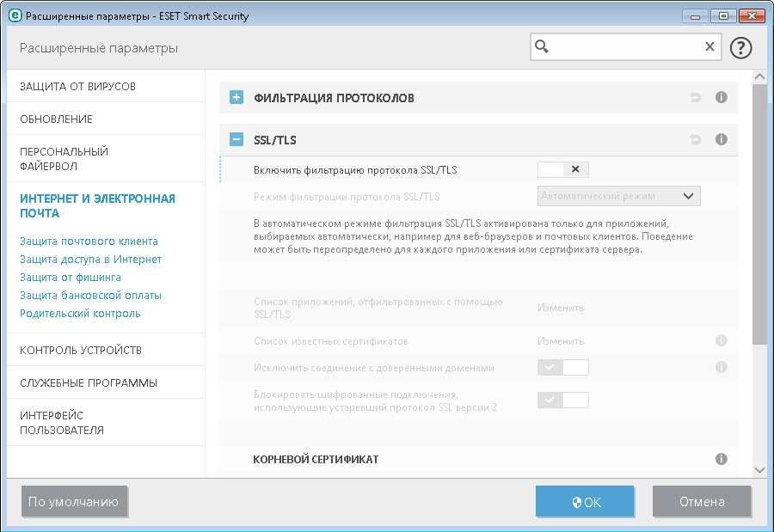The image size is (774, 532).
Task: Click the help question mark icon
Action: 740,47
